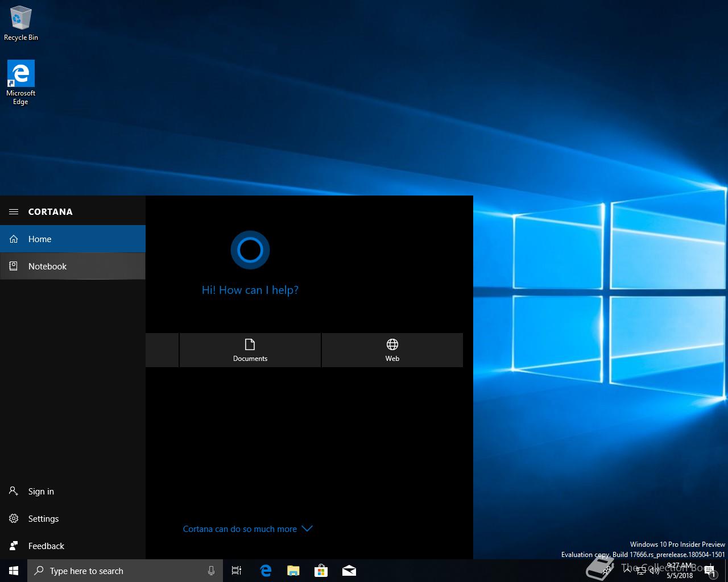
Task: Show hidden system tray icons
Action: (x=627, y=571)
